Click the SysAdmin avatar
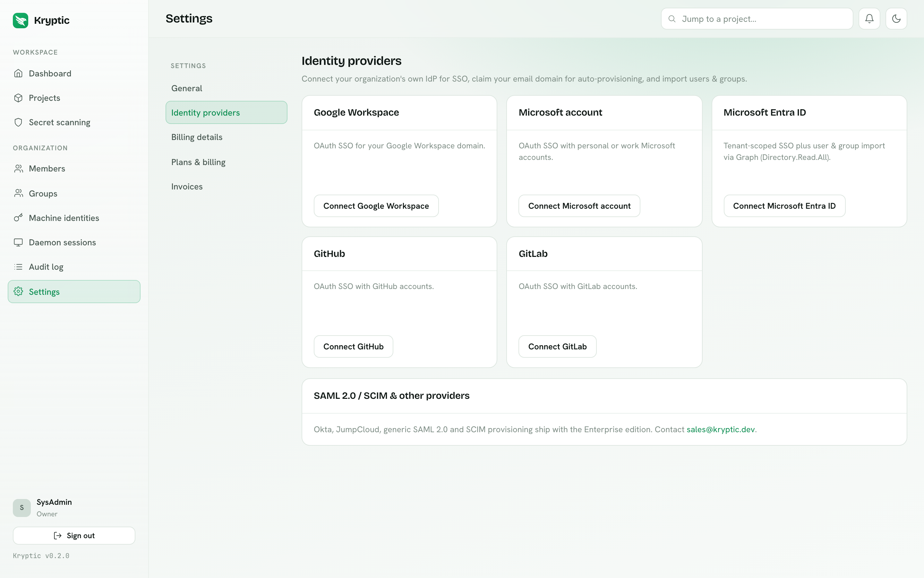The image size is (924, 578). [x=22, y=508]
